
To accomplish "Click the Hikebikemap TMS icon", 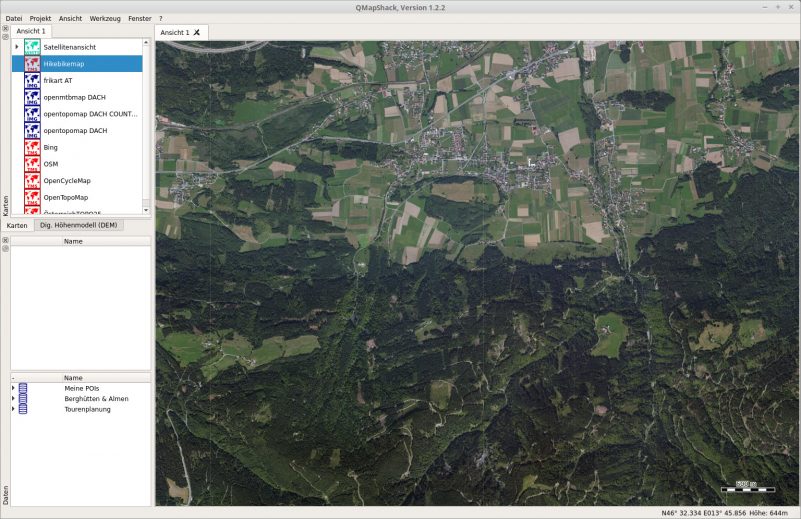I will click(x=32, y=64).
